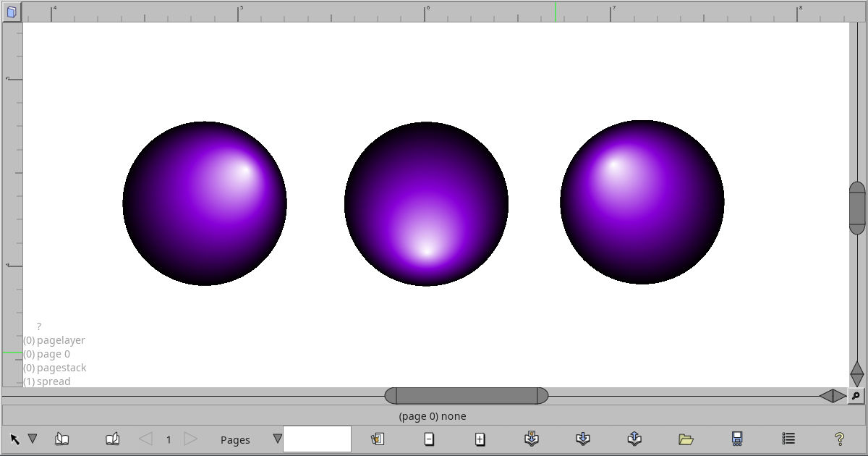Click the zoom in icon
868x456 pixels.
[x=480, y=439]
